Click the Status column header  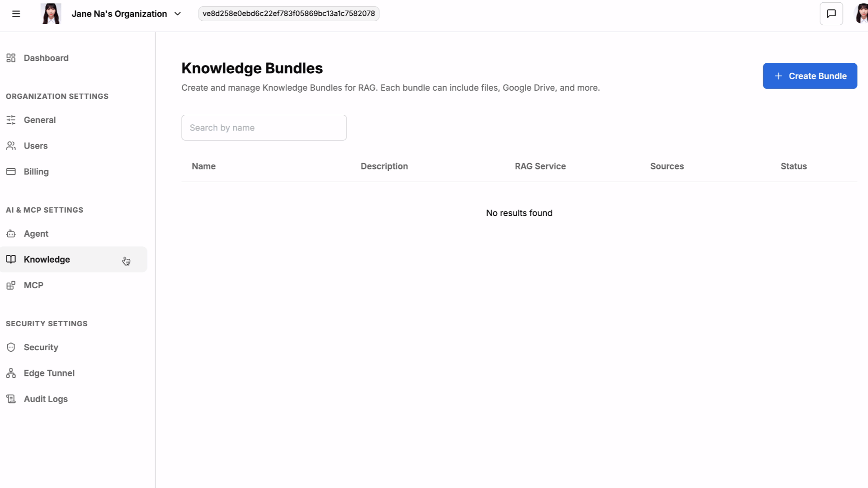tap(793, 166)
